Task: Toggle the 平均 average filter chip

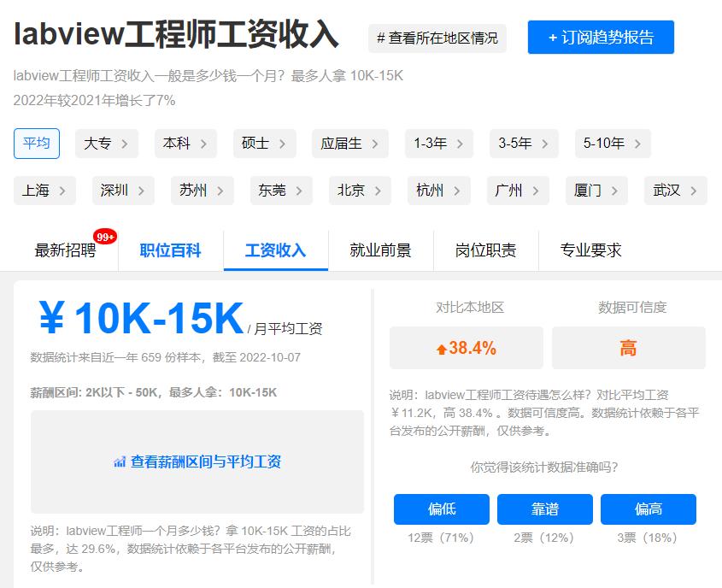Action: point(36,144)
